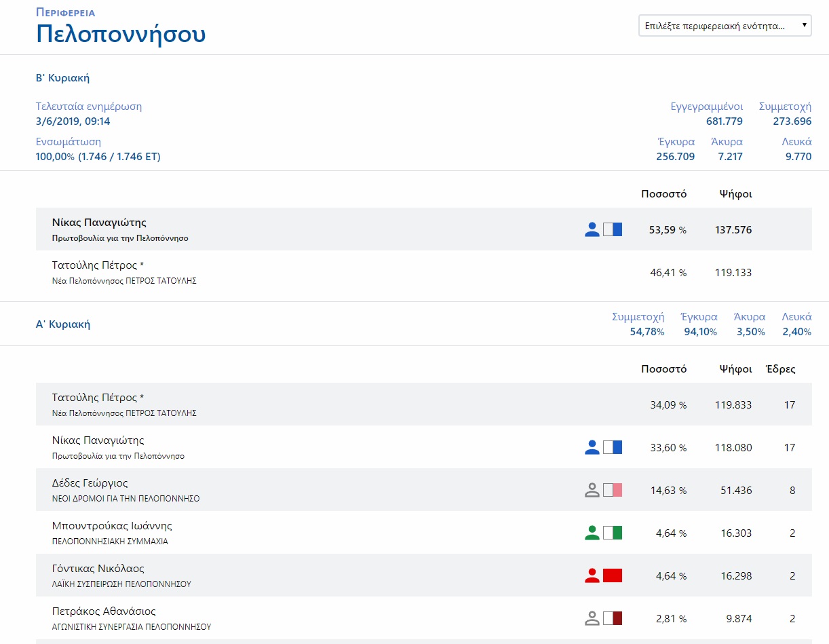Click solid red swatch for ΛΑΪΚΗ ΣΥΣΠΕΙΡΩΣΗ
Image resolution: width=829 pixels, height=644 pixels.
(613, 575)
